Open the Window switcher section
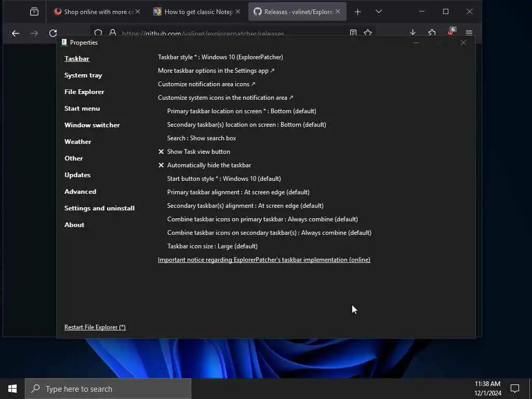Image resolution: width=532 pixels, height=399 pixels. click(92, 125)
